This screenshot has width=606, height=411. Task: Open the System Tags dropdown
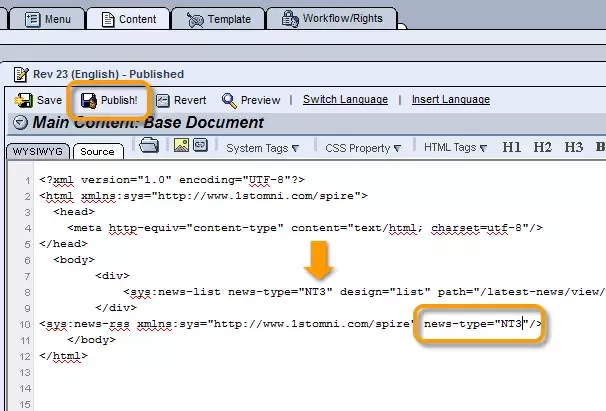pyautogui.click(x=262, y=148)
